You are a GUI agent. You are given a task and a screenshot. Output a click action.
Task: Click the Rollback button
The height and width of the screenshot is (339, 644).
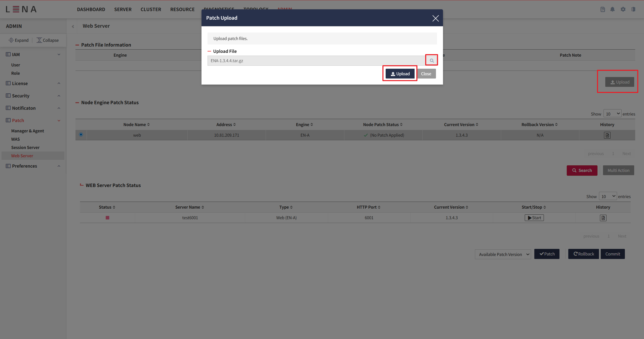584,254
